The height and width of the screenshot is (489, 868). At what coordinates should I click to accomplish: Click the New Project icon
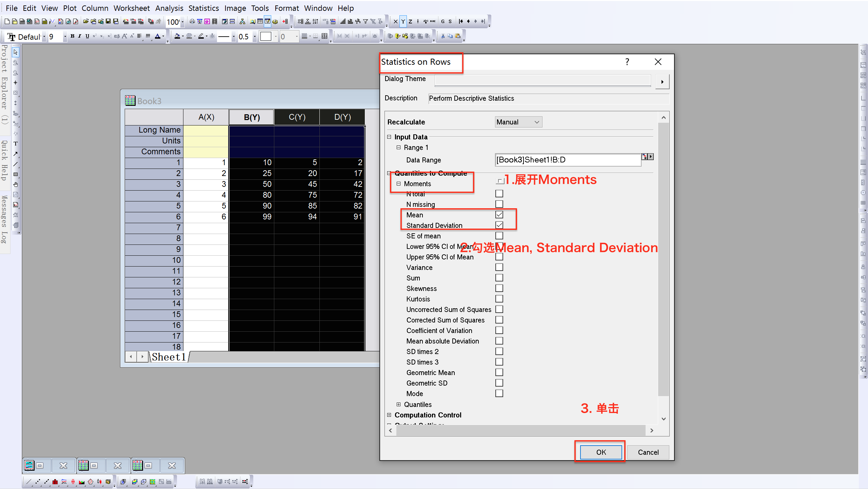point(7,21)
